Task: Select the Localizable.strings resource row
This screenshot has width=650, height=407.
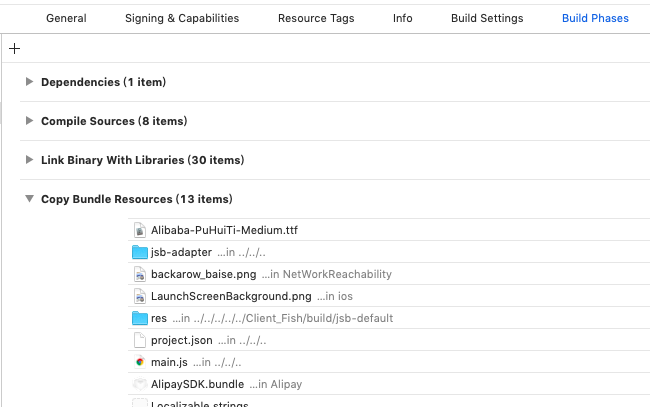Action: [x=199, y=403]
